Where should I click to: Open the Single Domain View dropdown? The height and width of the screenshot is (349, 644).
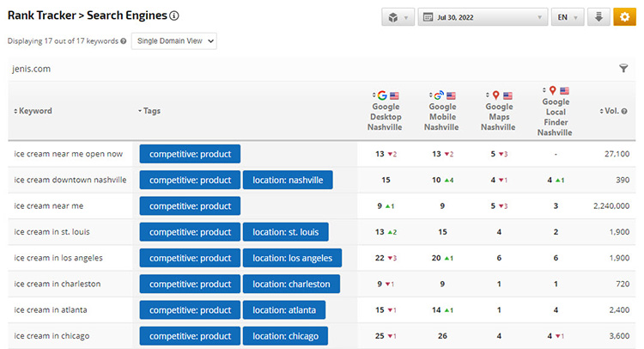tap(174, 40)
